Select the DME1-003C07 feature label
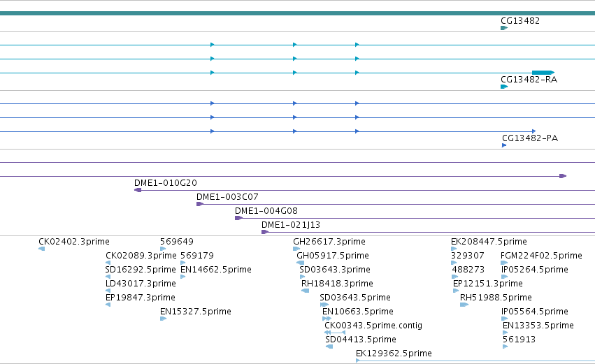 click(x=227, y=197)
